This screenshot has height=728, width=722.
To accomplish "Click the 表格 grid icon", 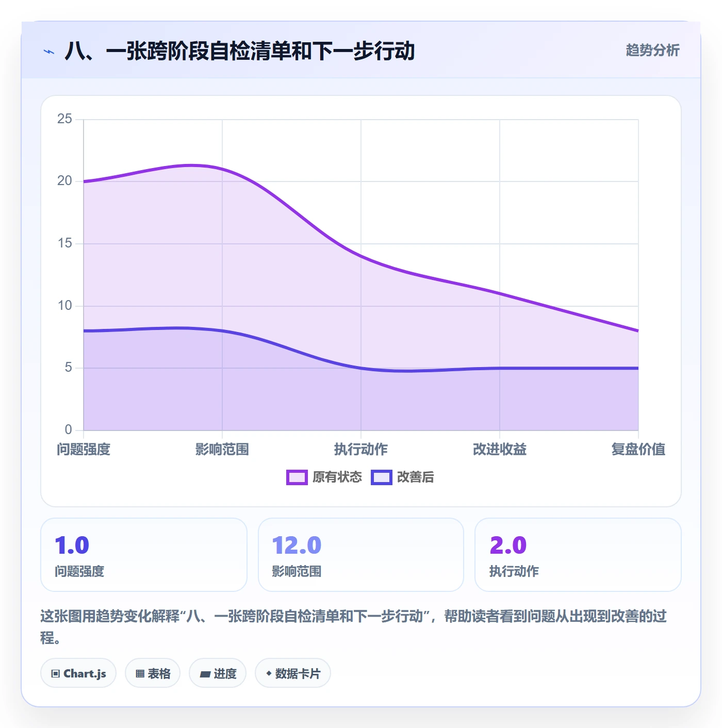I will pos(140,673).
